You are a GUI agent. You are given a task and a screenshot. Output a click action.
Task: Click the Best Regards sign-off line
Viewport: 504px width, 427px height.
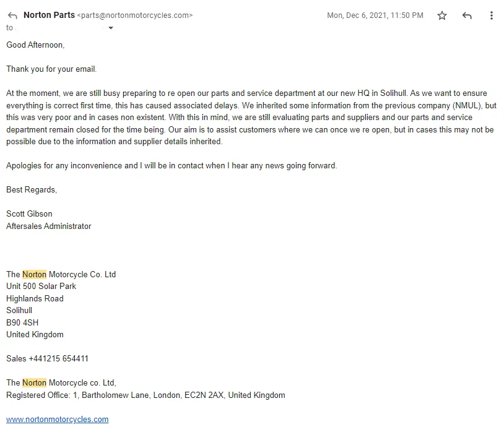click(x=32, y=189)
